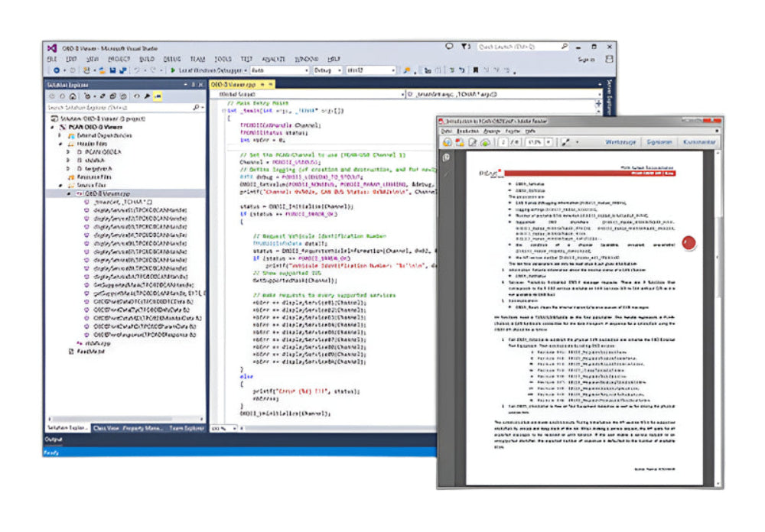
Task: Click the page thumbnails icon in Adobe Reader sidebar
Action: pos(444,157)
